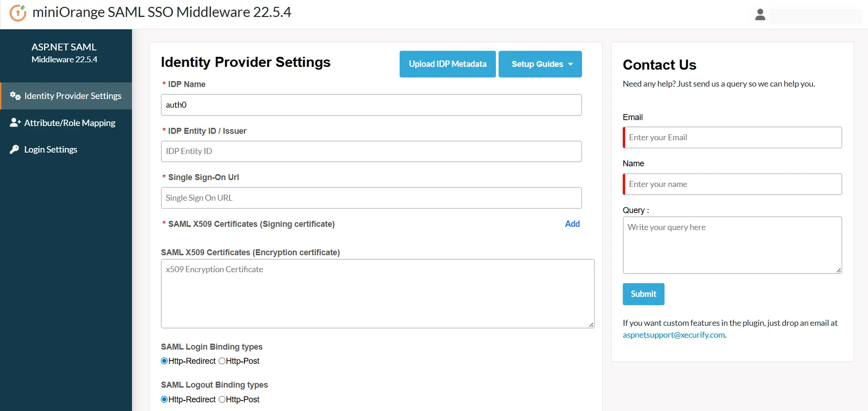Image resolution: width=868 pixels, height=411 pixels.
Task: Click the key icon beside Login Settings
Action: pos(15,149)
